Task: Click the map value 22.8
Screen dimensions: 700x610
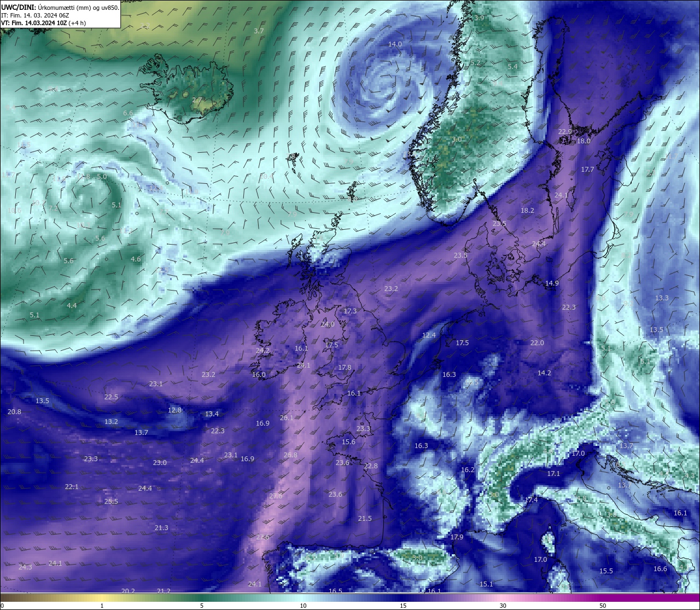Action: pos(371,466)
